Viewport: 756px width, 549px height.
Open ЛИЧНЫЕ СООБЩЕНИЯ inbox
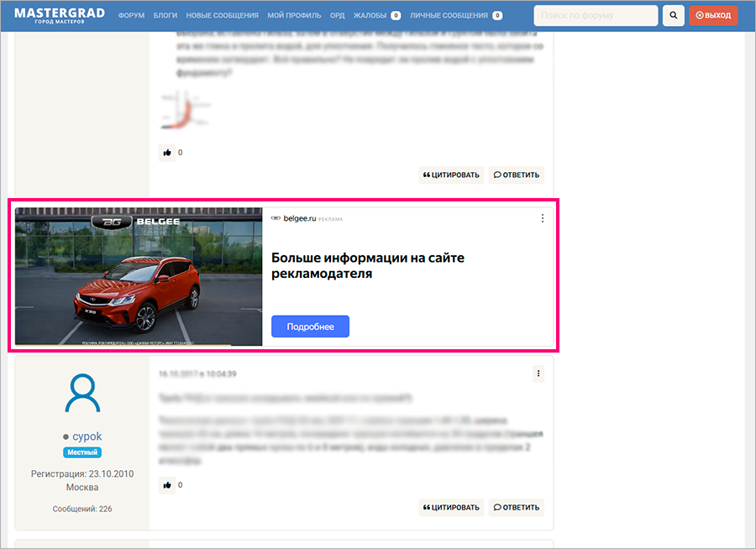[456, 15]
